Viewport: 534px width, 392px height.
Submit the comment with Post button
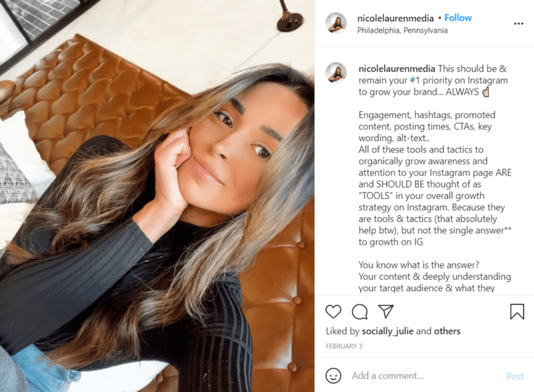click(515, 376)
